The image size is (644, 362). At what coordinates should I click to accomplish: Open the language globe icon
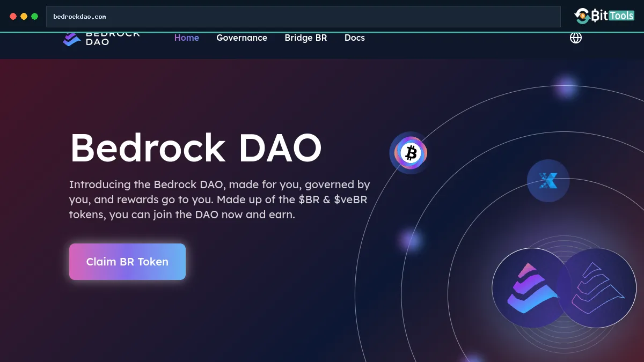(x=576, y=38)
